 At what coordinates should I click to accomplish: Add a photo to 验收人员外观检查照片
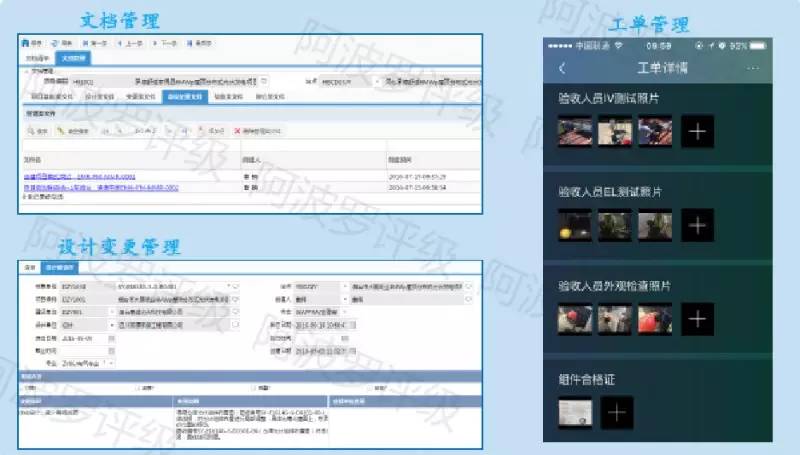[698, 320]
